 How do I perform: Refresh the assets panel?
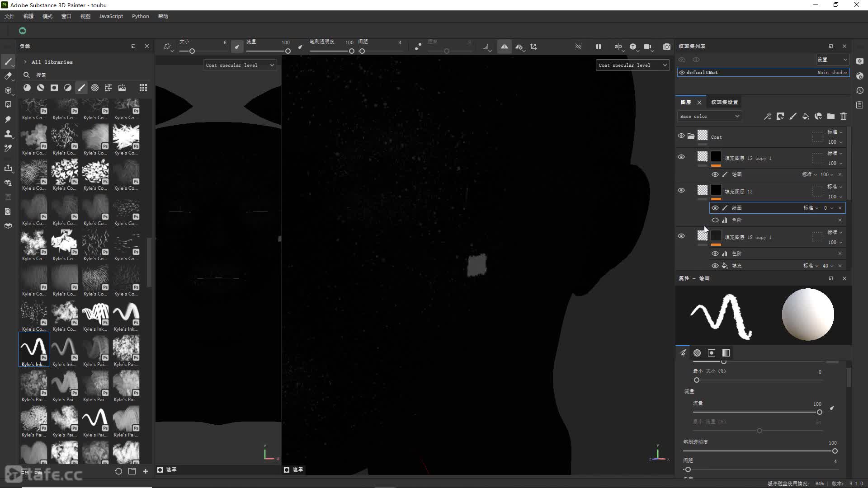pyautogui.click(x=118, y=471)
